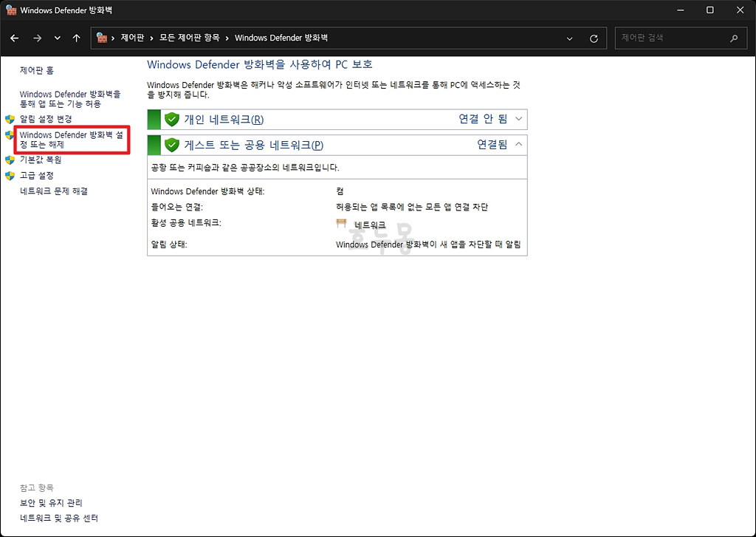Click the network bench icon next to 네트워크
Image resolution: width=756 pixels, height=537 pixels.
coord(341,223)
